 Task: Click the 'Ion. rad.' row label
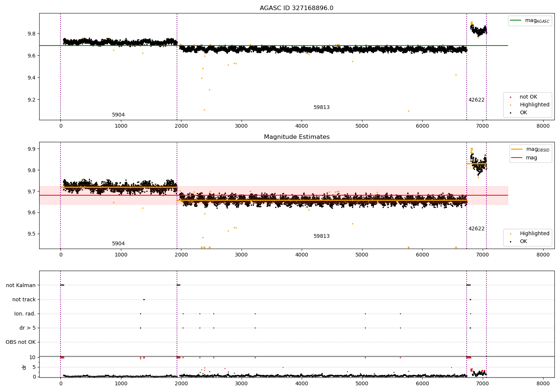(25, 314)
